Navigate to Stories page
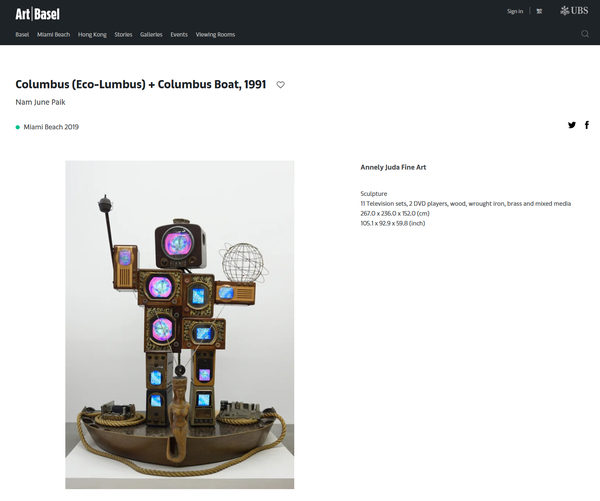Image resolution: width=600 pixels, height=501 pixels. tap(123, 34)
